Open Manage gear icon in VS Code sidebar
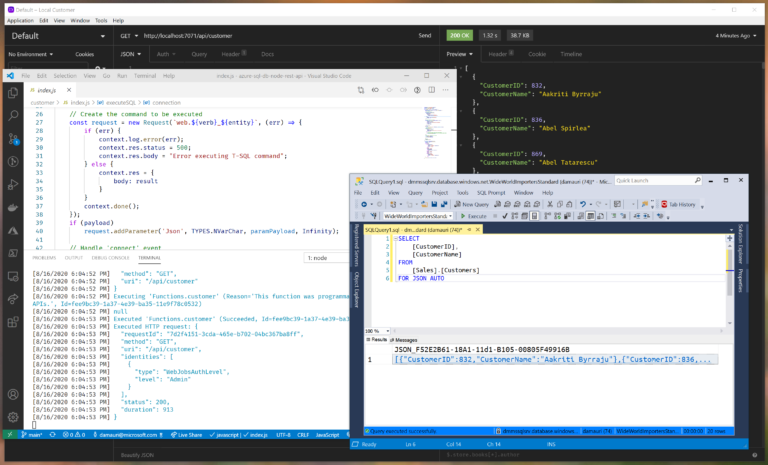The image size is (768, 465). (x=13, y=417)
